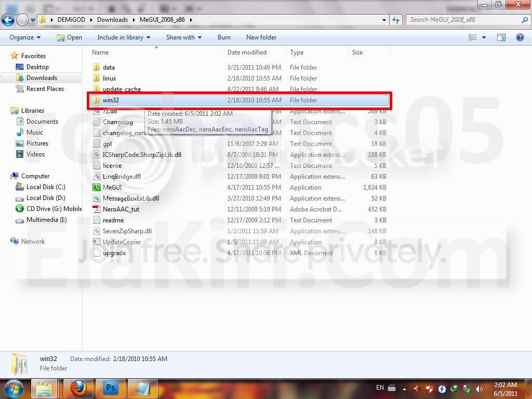The width and height of the screenshot is (532, 399).
Task: Expand the address bar history dropdown
Action: tap(384, 20)
